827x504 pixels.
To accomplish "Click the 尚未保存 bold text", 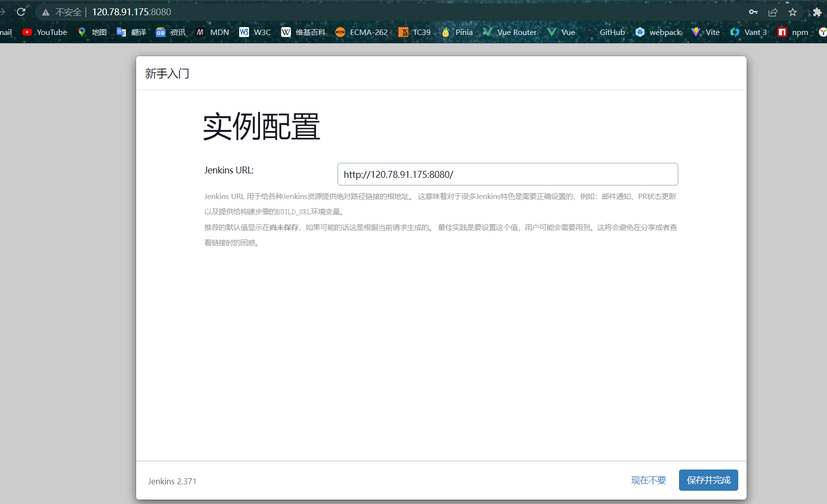I will pos(284,228).
